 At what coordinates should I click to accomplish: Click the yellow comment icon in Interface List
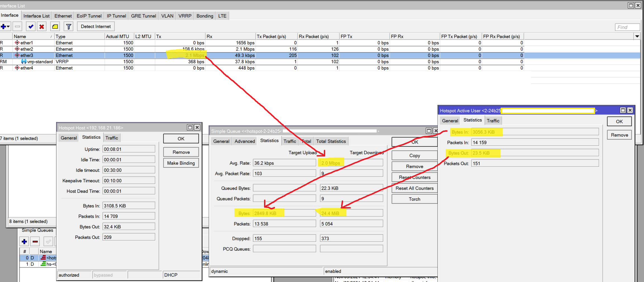(x=55, y=27)
